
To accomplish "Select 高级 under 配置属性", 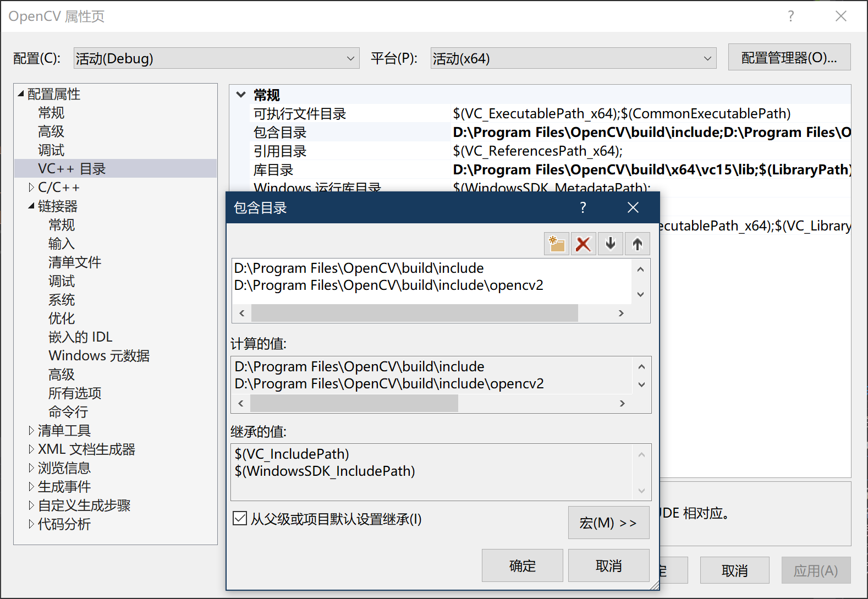I will 51,131.
